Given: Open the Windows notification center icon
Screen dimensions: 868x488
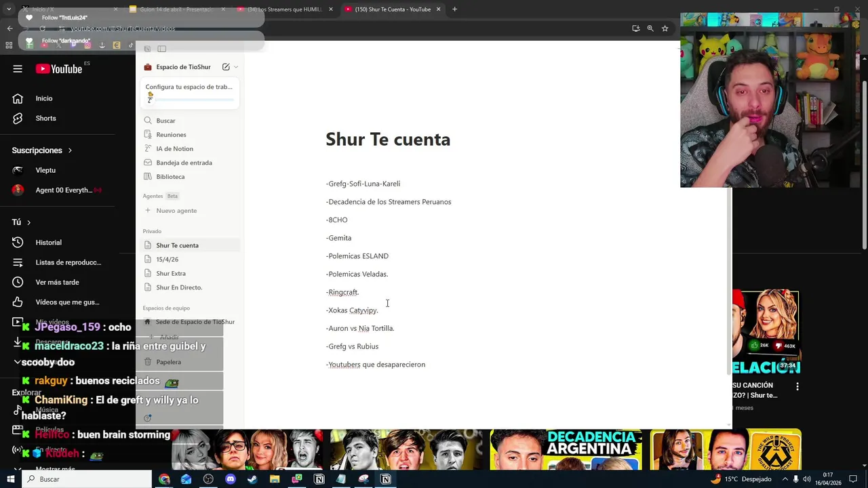Looking at the screenshot, I should [x=853, y=479].
